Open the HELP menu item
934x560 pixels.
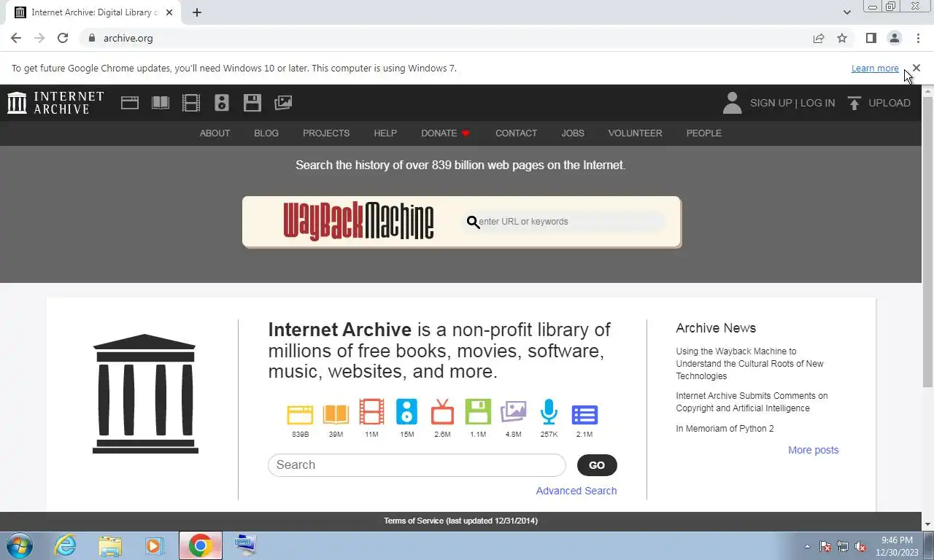click(x=385, y=133)
